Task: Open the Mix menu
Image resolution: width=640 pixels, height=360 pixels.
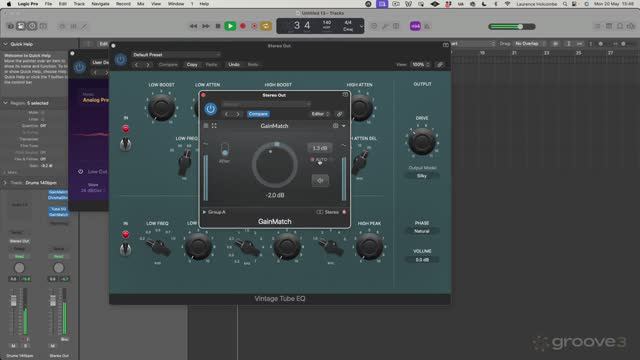Action: 140,4
